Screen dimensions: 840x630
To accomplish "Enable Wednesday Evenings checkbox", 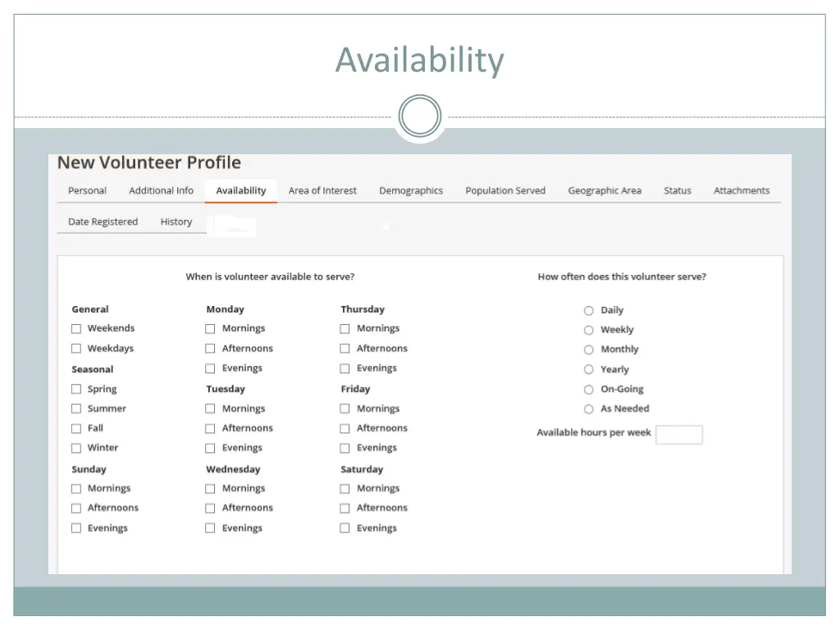I will (211, 528).
